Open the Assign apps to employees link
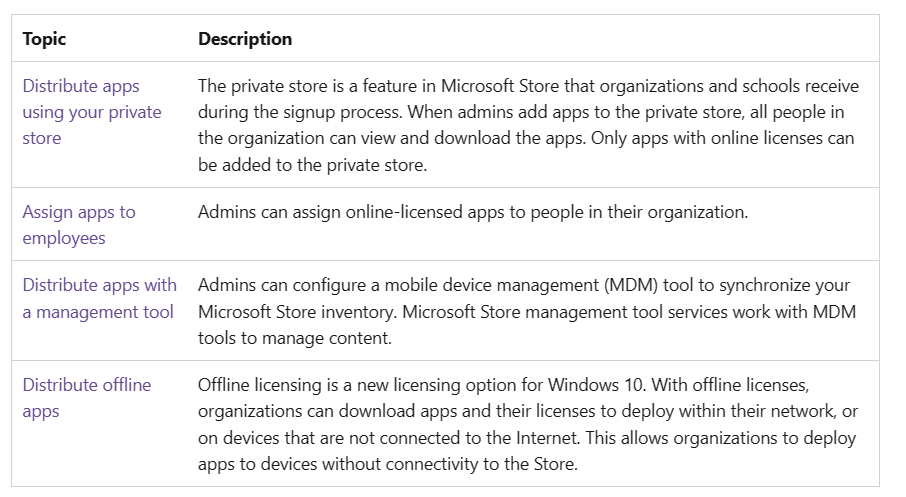Viewport: 906px width, 497px height. pos(79,225)
